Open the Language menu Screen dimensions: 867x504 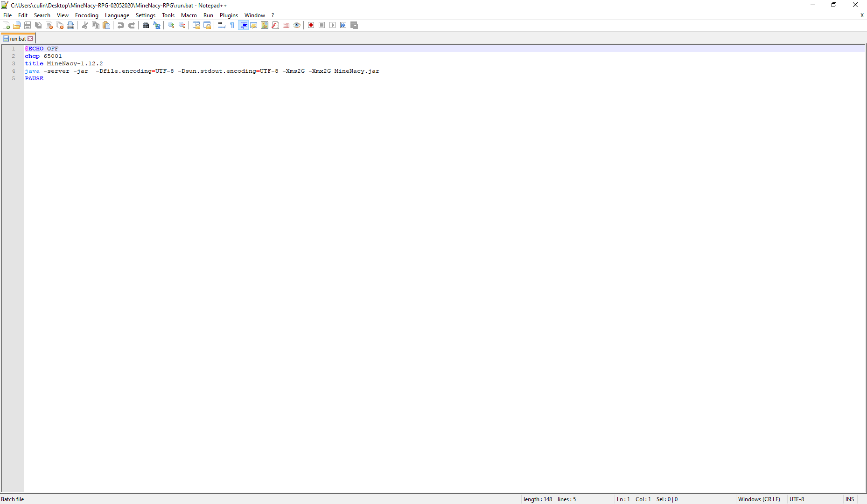[117, 15]
